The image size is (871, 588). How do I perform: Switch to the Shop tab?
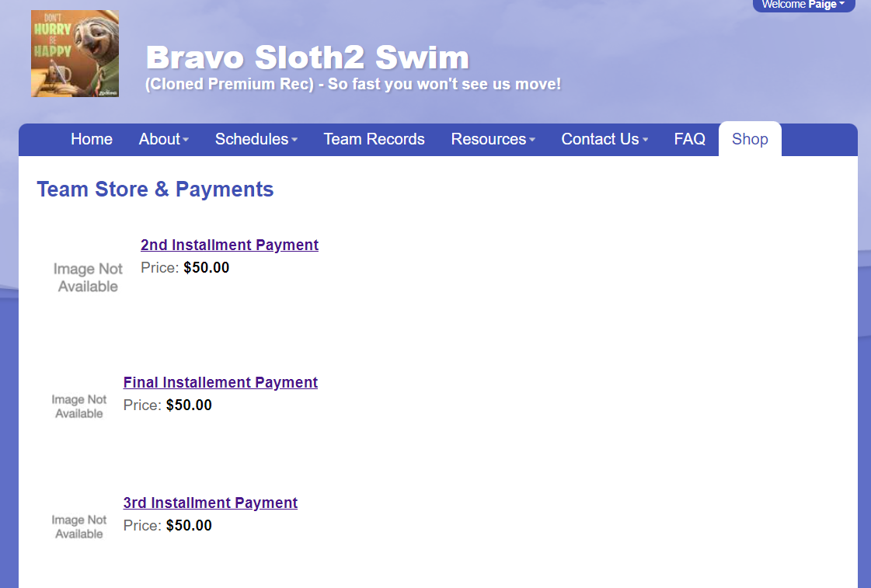pos(749,139)
